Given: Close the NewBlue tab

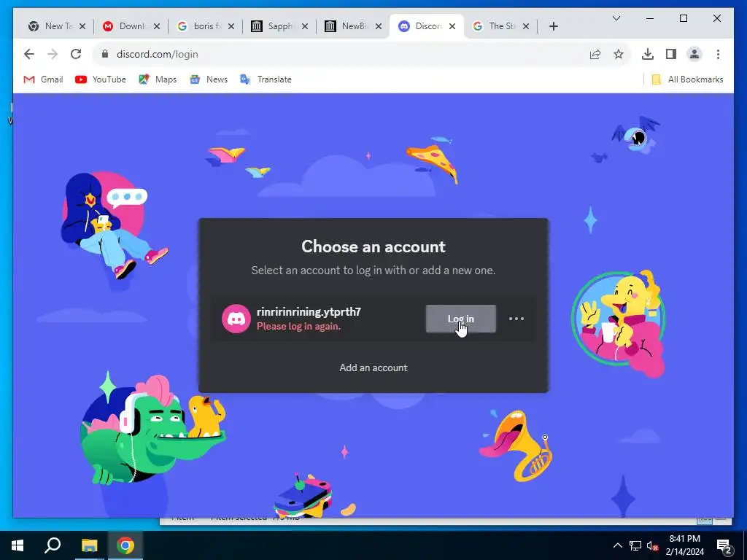Looking at the screenshot, I should click(x=379, y=26).
